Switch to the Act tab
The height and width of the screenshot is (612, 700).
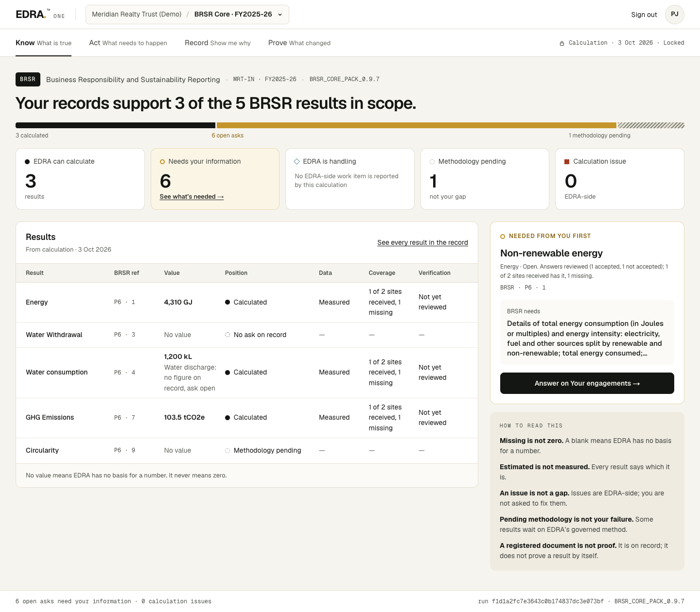coord(128,43)
